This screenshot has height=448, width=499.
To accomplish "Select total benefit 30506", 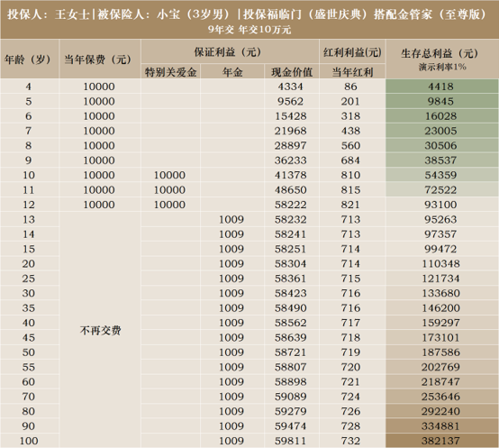I will (x=440, y=146).
